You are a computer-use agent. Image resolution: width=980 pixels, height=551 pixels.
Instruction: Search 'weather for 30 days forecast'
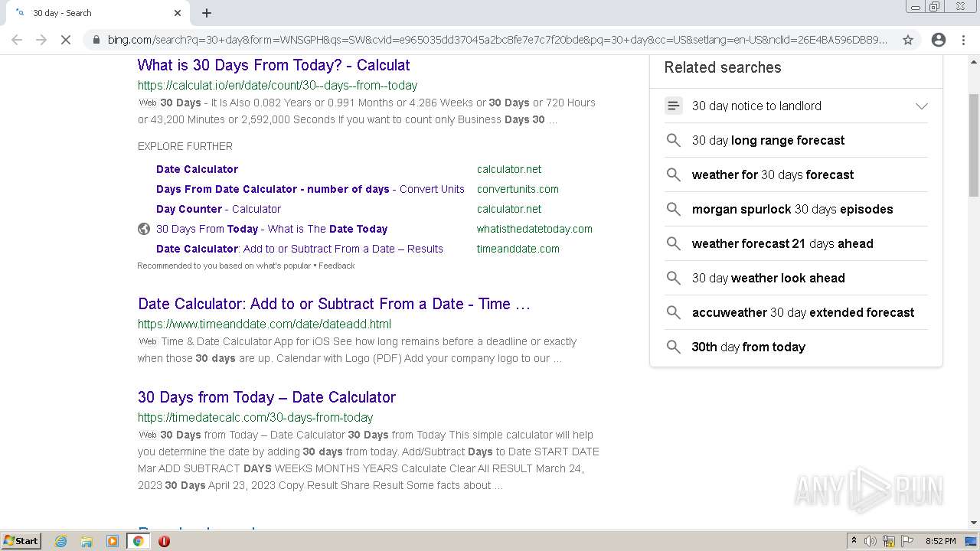[773, 174]
